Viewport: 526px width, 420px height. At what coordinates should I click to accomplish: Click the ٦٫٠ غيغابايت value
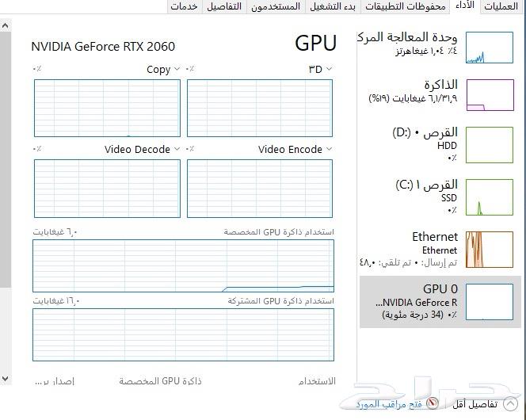tap(55, 232)
